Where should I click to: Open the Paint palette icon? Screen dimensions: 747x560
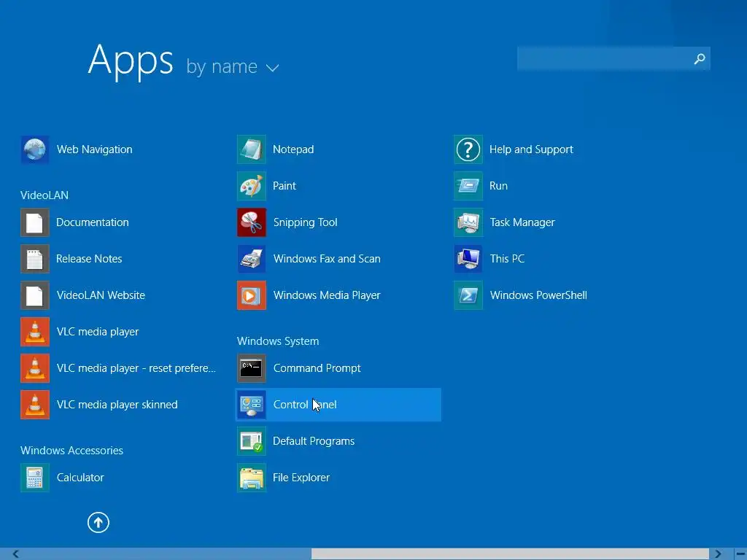(x=252, y=186)
